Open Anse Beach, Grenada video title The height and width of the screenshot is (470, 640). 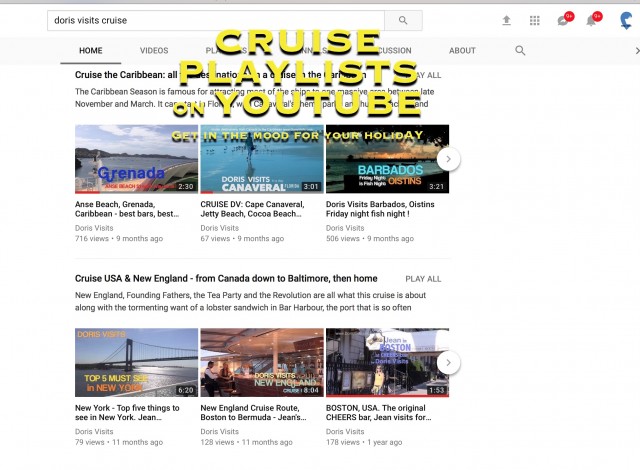click(127, 209)
